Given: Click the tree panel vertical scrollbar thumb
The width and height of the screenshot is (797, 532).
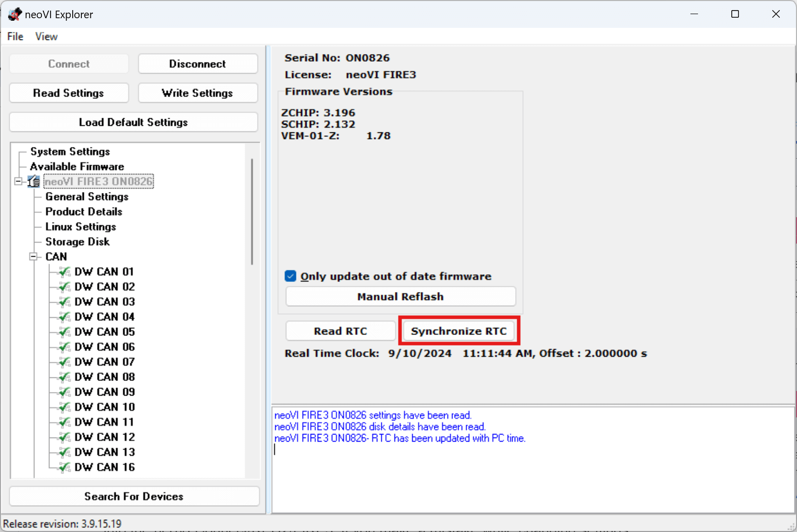Looking at the screenshot, I should (252, 212).
